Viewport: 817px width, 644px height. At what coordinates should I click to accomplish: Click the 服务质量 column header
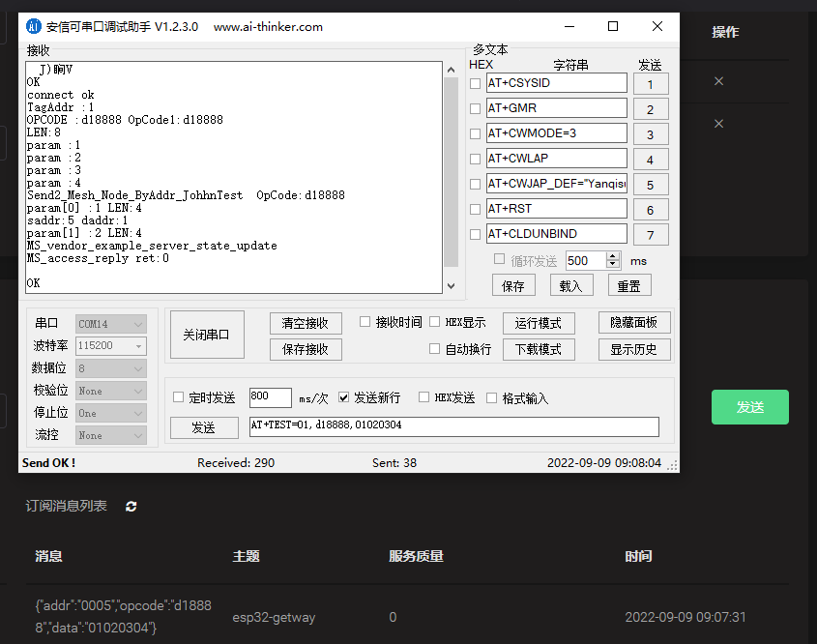pyautogui.click(x=416, y=556)
